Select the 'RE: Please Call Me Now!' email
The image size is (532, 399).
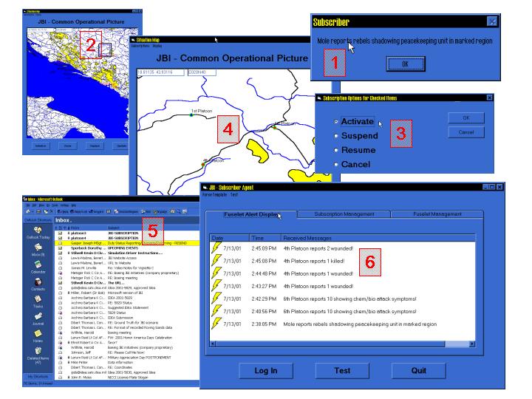[127, 352]
